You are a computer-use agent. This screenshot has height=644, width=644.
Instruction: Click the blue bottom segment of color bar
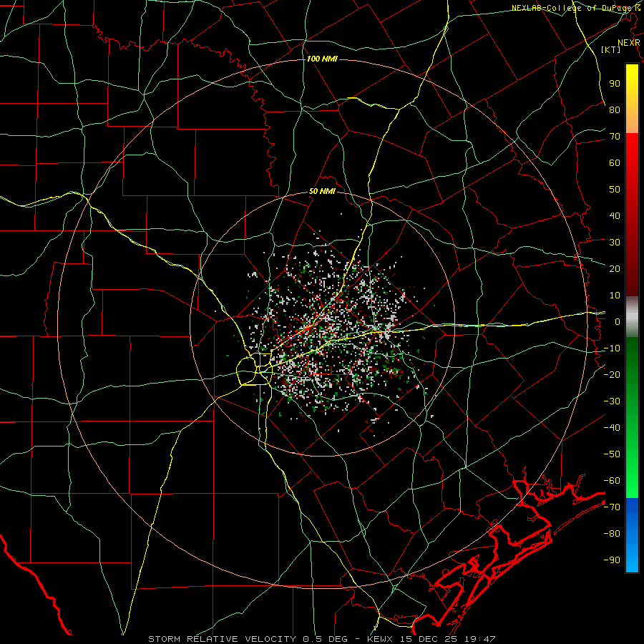[632, 535]
